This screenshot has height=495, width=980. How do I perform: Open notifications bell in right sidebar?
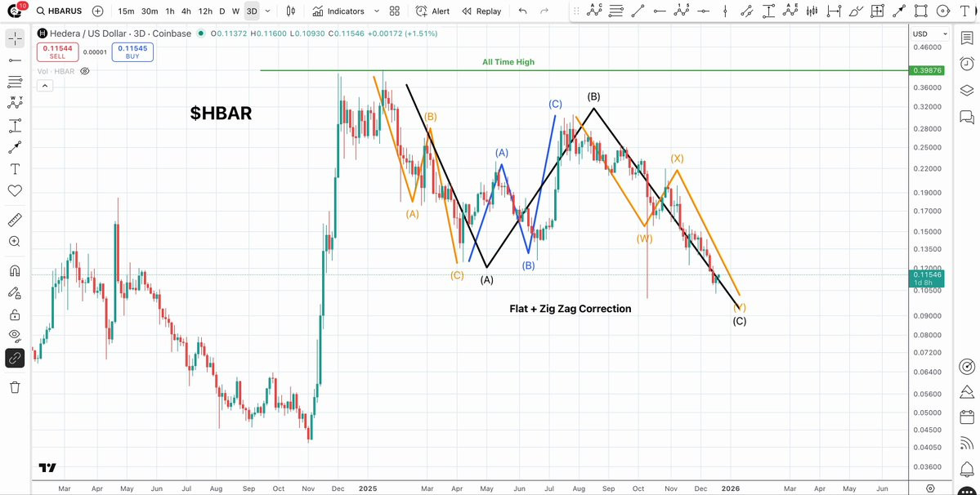pos(967,469)
